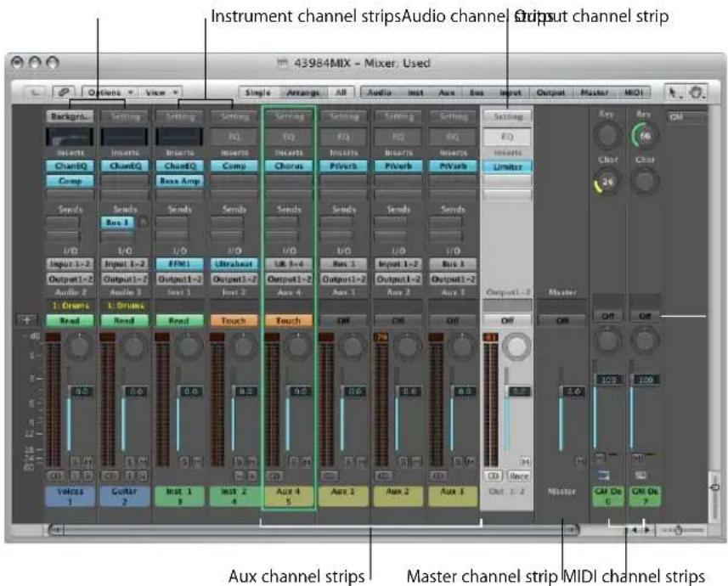Toggle the Audio channel filter button
The width and height of the screenshot is (728, 586).
[380, 93]
